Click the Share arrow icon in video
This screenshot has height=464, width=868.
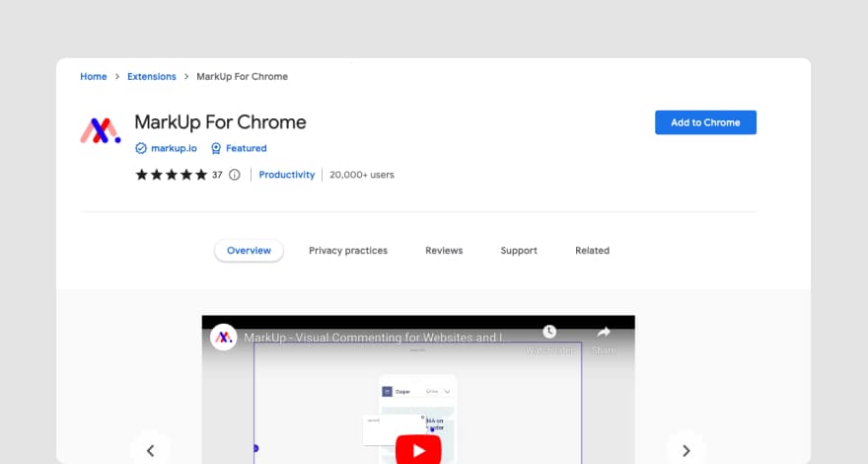(x=604, y=332)
